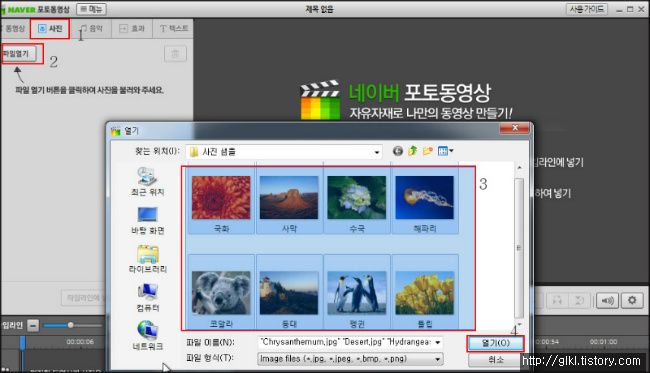Image resolution: width=650 pixels, height=373 pixels.
Task: Open the 효과 (Effects) tab
Action: tap(132, 29)
